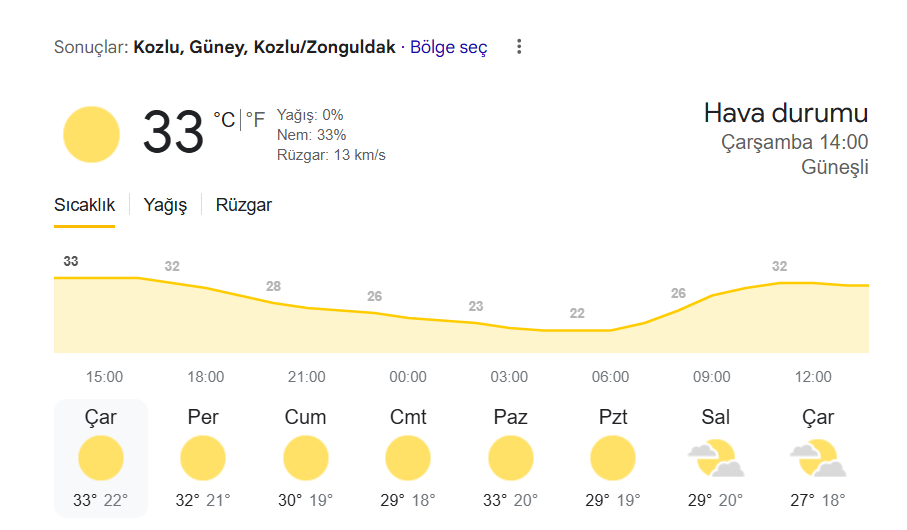Switch units to Celsius °C

coord(224,120)
